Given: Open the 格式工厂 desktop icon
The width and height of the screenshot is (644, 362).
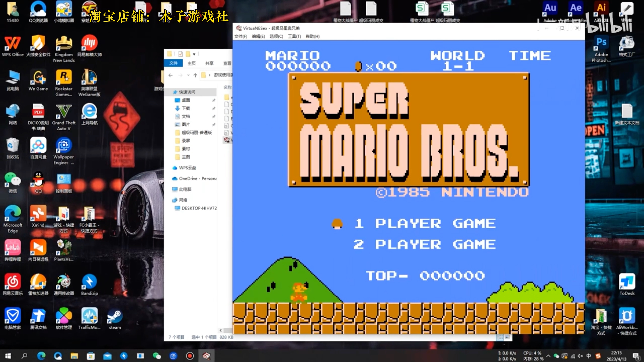Looking at the screenshot, I should (627, 46).
